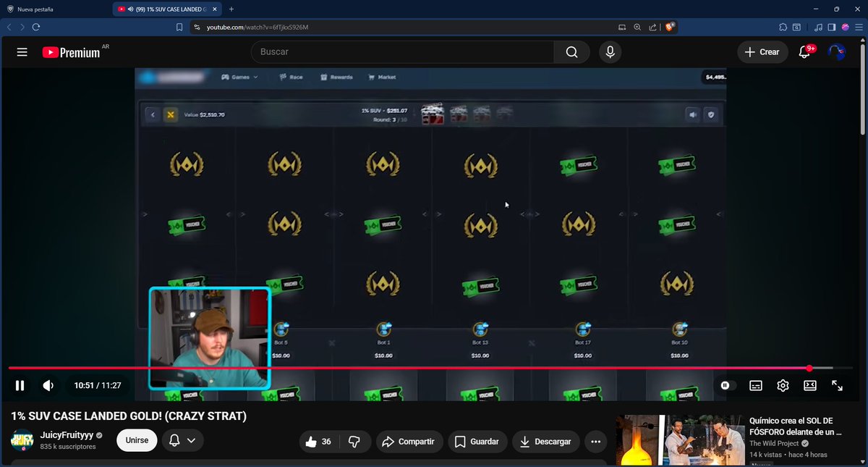Click the Market menu item in video

click(382, 77)
